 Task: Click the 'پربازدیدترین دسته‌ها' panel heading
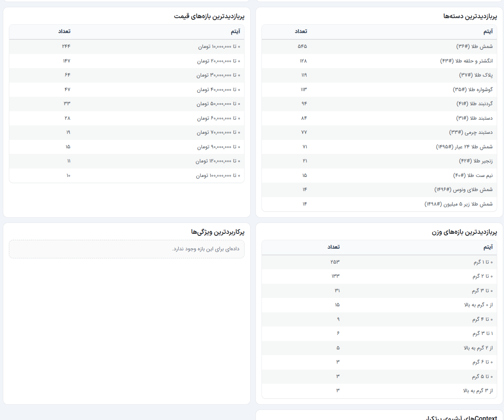470,16
